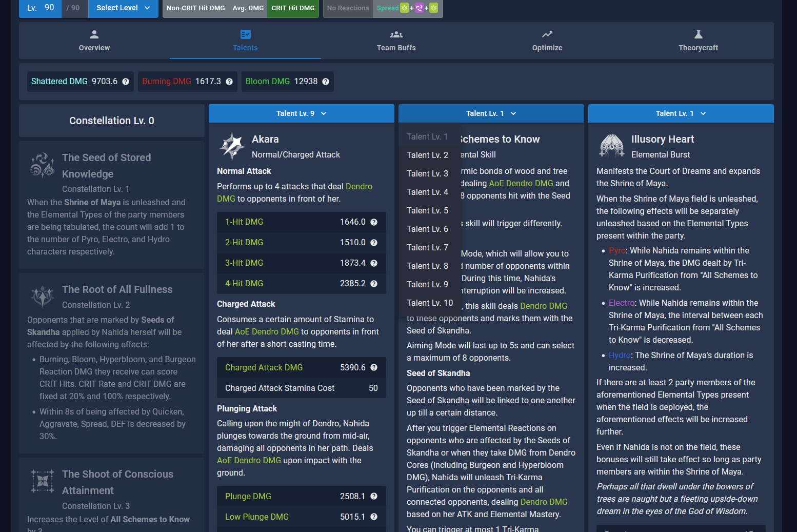This screenshot has width=797, height=532.
Task: Toggle Non-CRIT Hit DMG display
Action: [195, 8]
